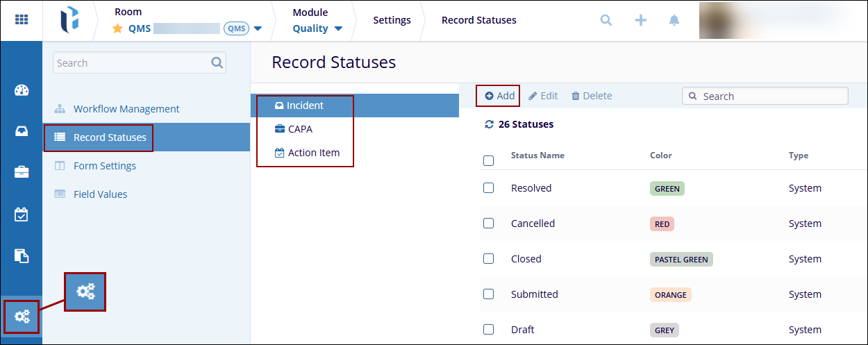Viewport: 868px width, 345px height.
Task: Click the dashboard gauge icon in sidebar
Action: (22, 90)
